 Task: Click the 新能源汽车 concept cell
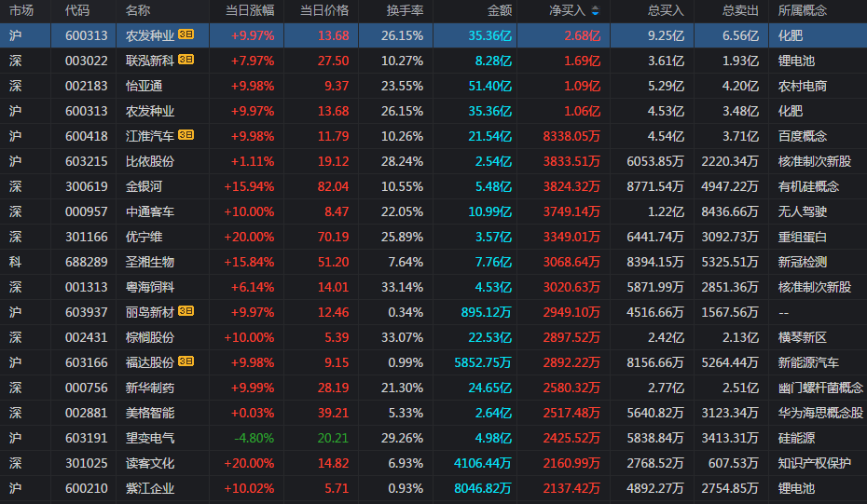point(808,362)
